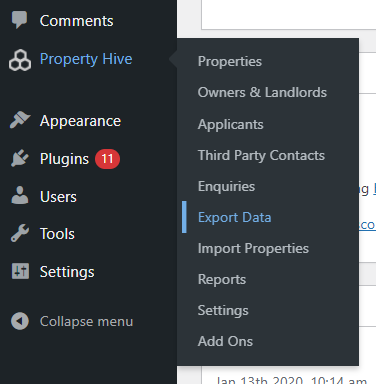Click the red Plugins update badge
Image resolution: width=376 pixels, height=384 pixels.
(x=107, y=159)
